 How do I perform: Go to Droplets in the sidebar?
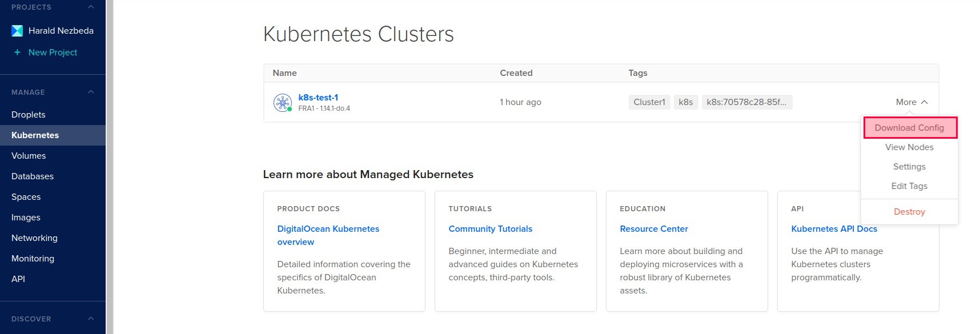29,115
